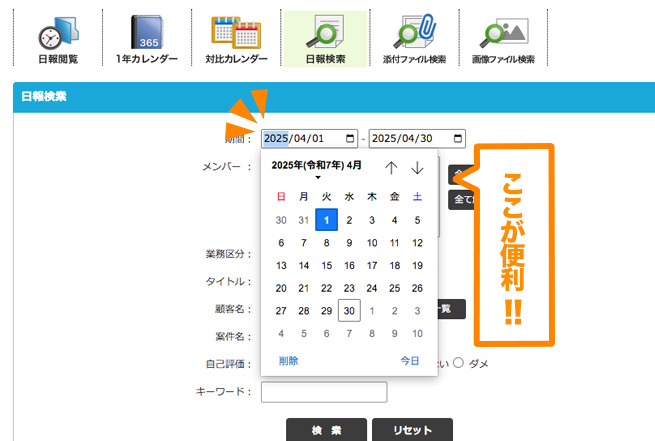Open the 添付ファイル検索 icon
This screenshot has width=655, height=441.
point(415,40)
